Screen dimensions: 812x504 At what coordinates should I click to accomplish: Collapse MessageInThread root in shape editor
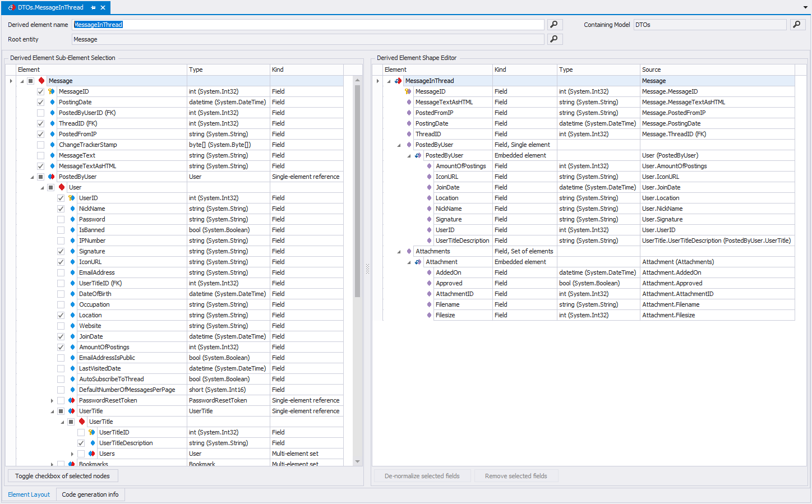coord(389,81)
